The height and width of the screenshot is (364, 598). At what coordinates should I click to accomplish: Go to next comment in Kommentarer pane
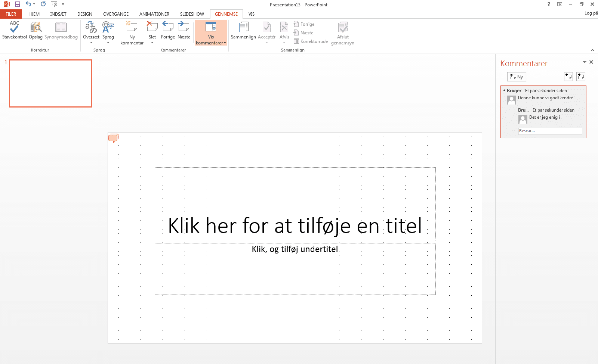coord(580,77)
